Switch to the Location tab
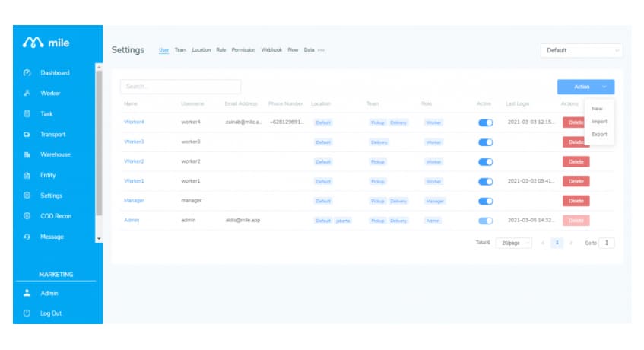 pos(201,50)
